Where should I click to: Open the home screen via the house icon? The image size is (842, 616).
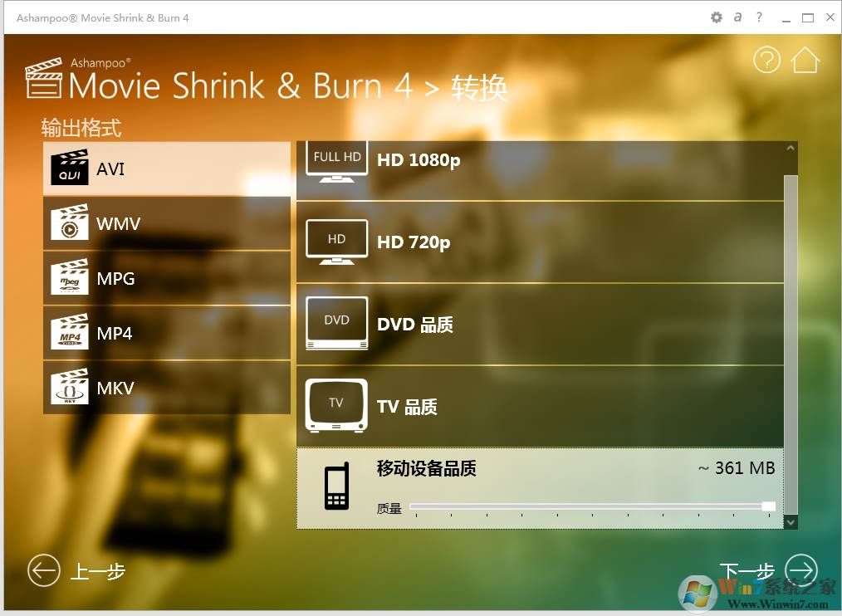tap(805, 59)
